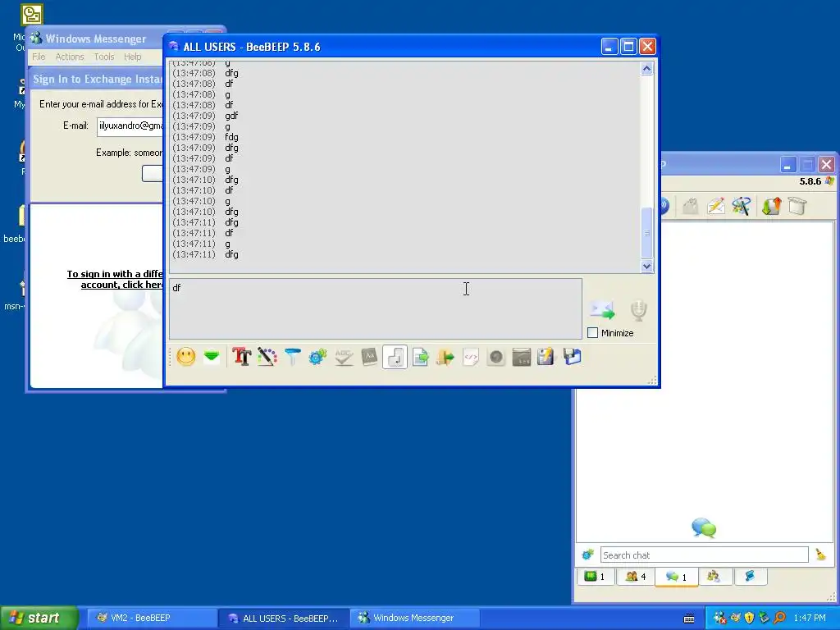Click into the Search chat field
Image resolution: width=840 pixels, height=630 pixels.
coord(704,555)
